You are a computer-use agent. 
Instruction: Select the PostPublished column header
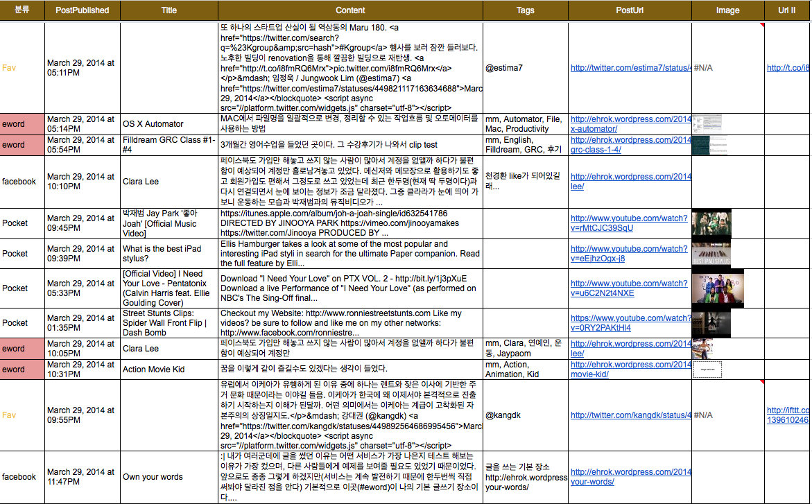[83, 10]
